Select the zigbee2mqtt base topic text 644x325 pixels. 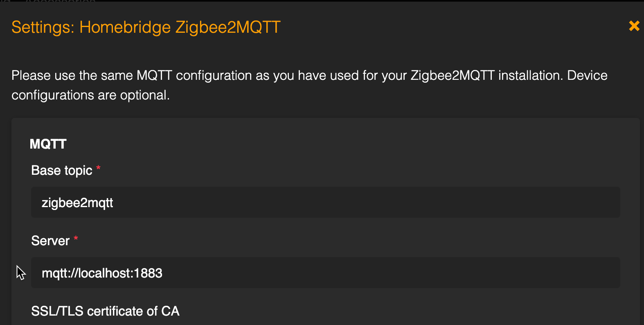point(78,202)
